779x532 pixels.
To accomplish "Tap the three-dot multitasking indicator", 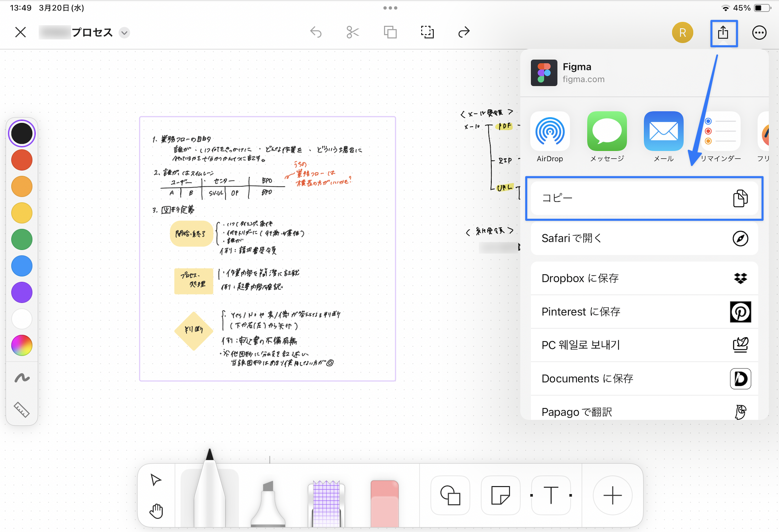I will tap(390, 8).
